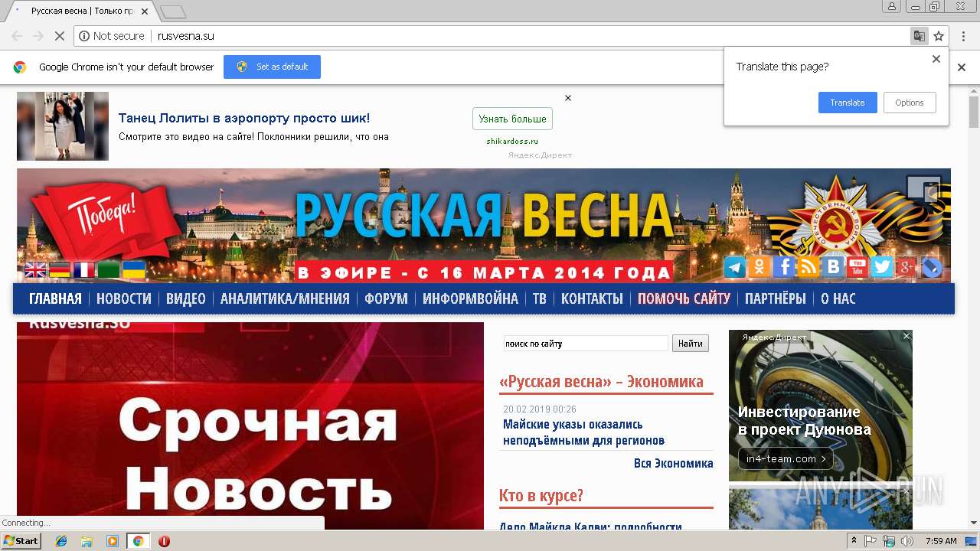980x551 pixels.
Task: Open the ПОМОЧЬ САЙТУ menu item
Action: [684, 298]
